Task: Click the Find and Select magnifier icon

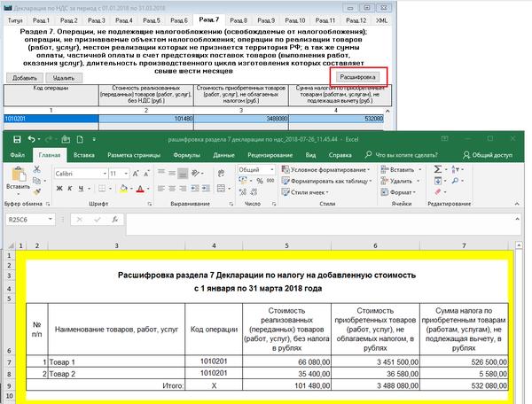Action: pos(456,181)
